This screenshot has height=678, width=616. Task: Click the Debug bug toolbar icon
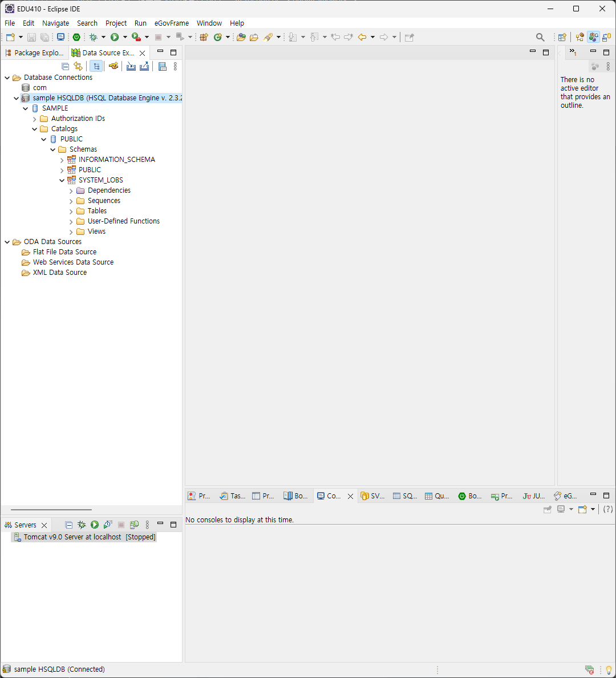[93, 37]
